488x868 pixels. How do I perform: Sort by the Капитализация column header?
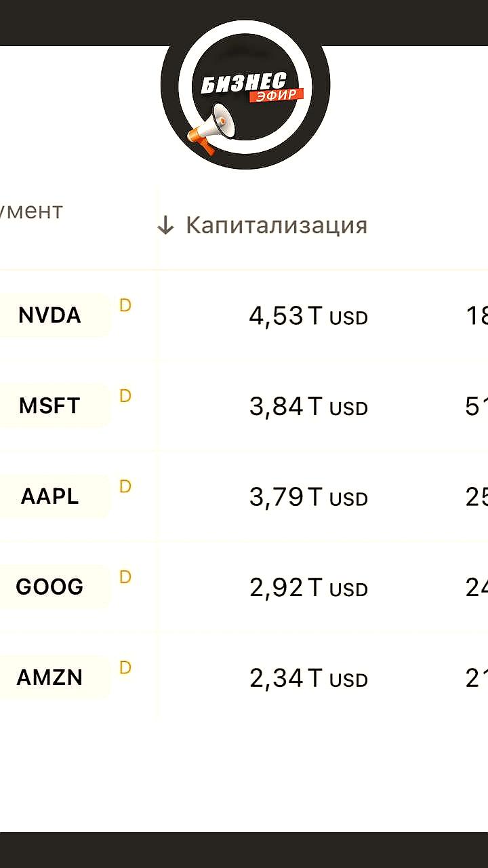coord(276,225)
